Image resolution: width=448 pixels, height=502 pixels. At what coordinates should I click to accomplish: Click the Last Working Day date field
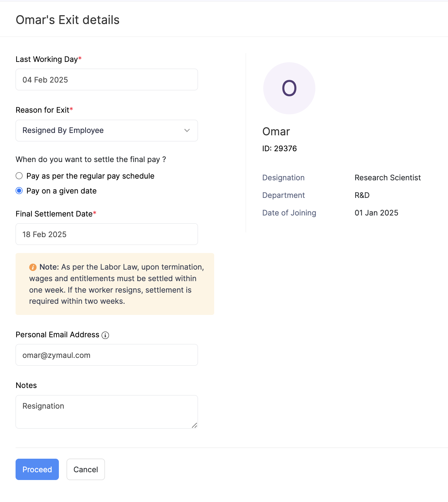point(107,80)
